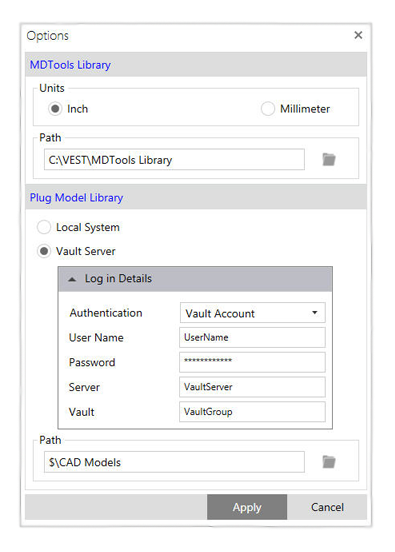
Task: Click the Authentication label
Action: 106,313
